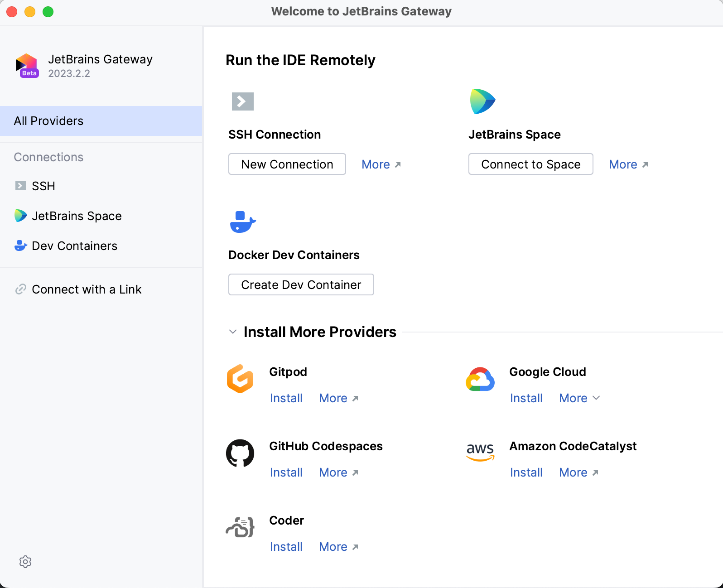Open the More link for Amazon CodeCatalyst
723x588 pixels.
pyautogui.click(x=579, y=472)
